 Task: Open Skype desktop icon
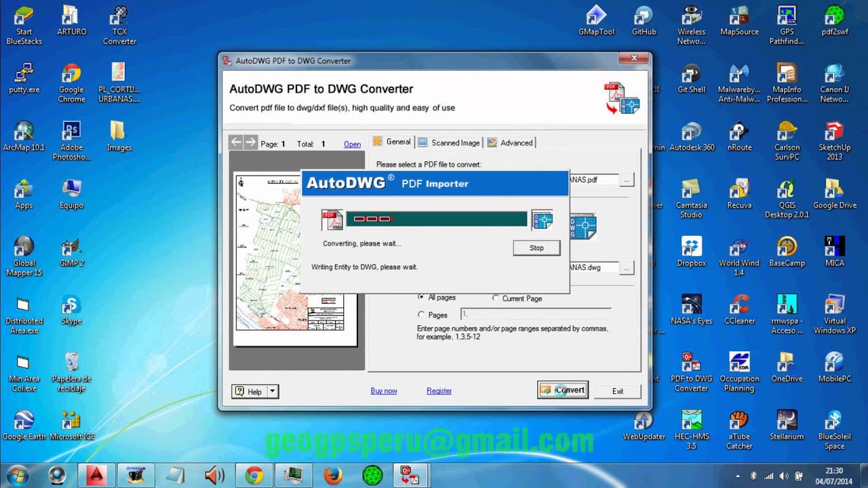pyautogui.click(x=71, y=310)
